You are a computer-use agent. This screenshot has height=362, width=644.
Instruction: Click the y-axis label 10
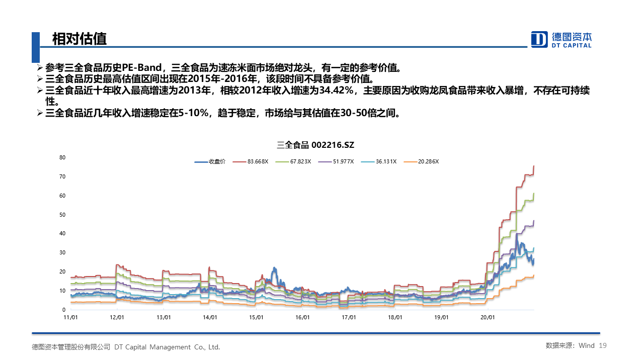pyautogui.click(x=62, y=291)
